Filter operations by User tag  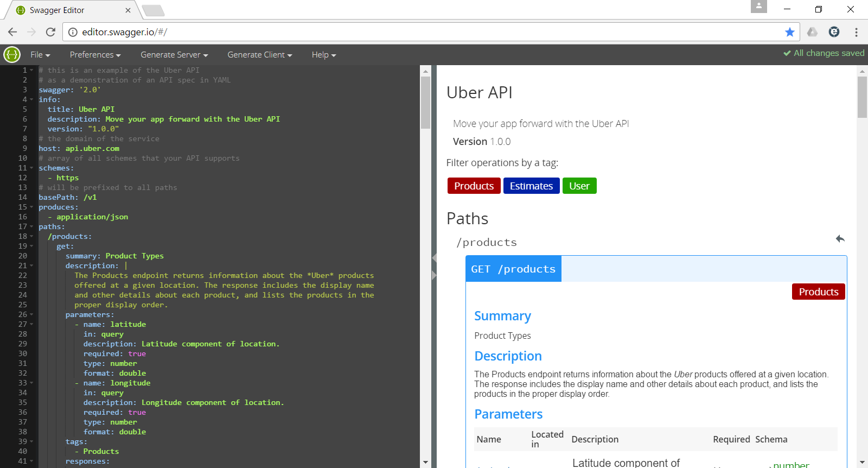579,186
